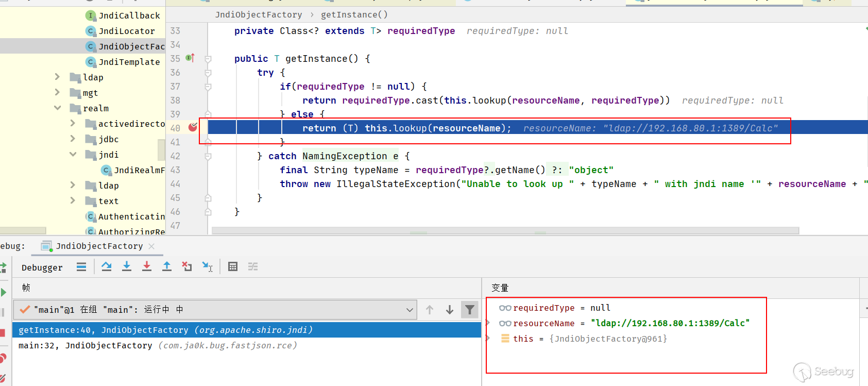The width and height of the screenshot is (868, 386).
Task: Expand the resourceName variable node
Action: point(488,323)
